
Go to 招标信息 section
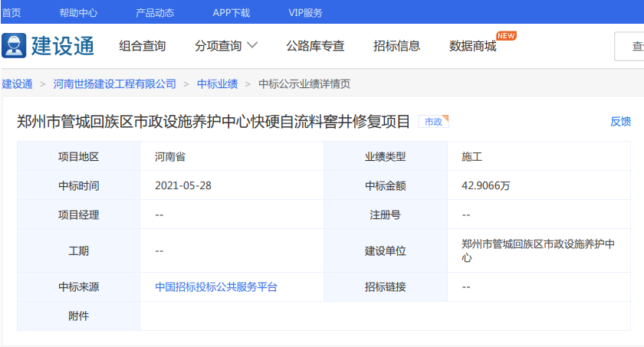(x=396, y=46)
